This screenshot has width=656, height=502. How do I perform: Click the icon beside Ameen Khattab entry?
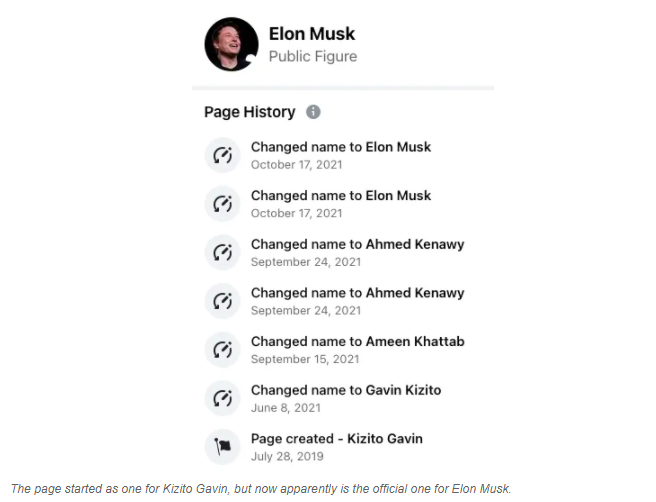coord(222,349)
